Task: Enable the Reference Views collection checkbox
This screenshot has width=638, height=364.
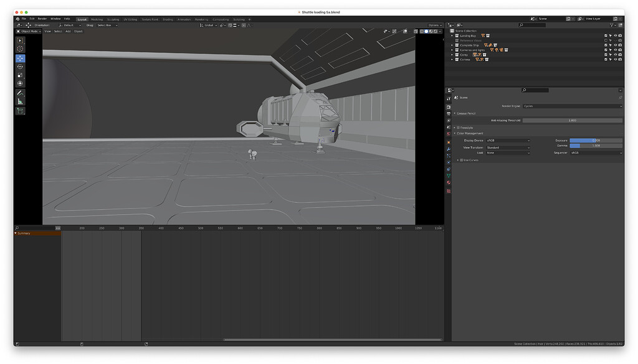Action: [606, 40]
